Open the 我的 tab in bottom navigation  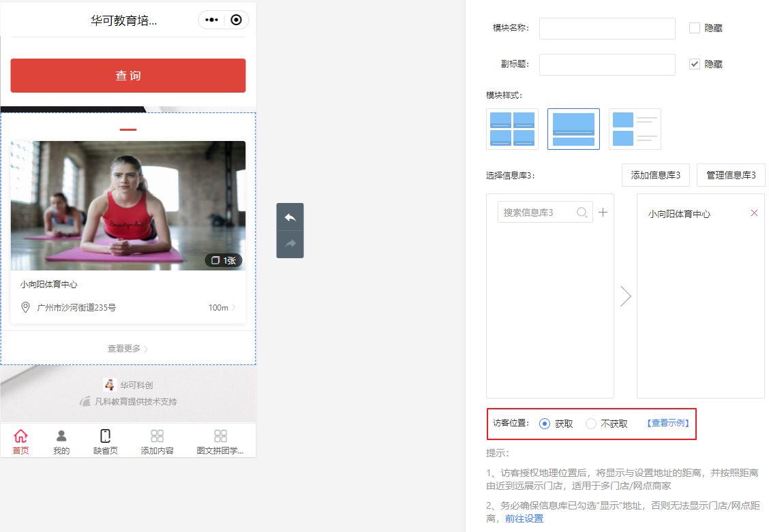(x=61, y=442)
